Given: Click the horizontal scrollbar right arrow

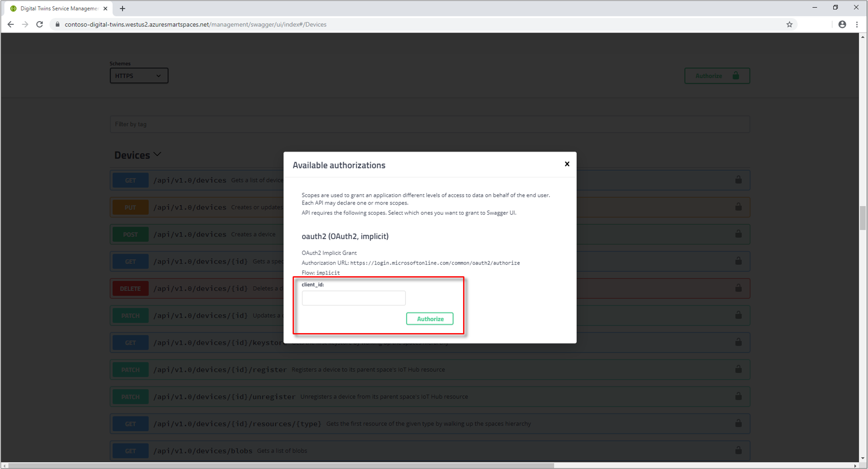Looking at the screenshot, I should click(855, 465).
